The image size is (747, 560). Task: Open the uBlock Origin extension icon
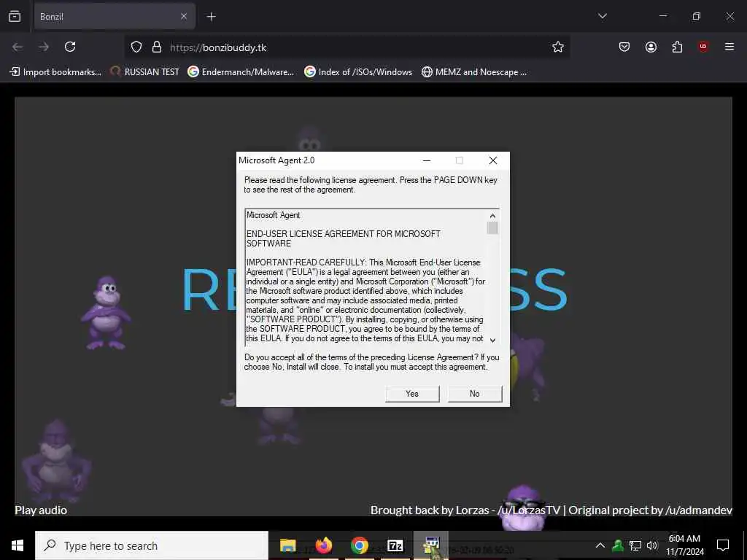click(x=703, y=47)
